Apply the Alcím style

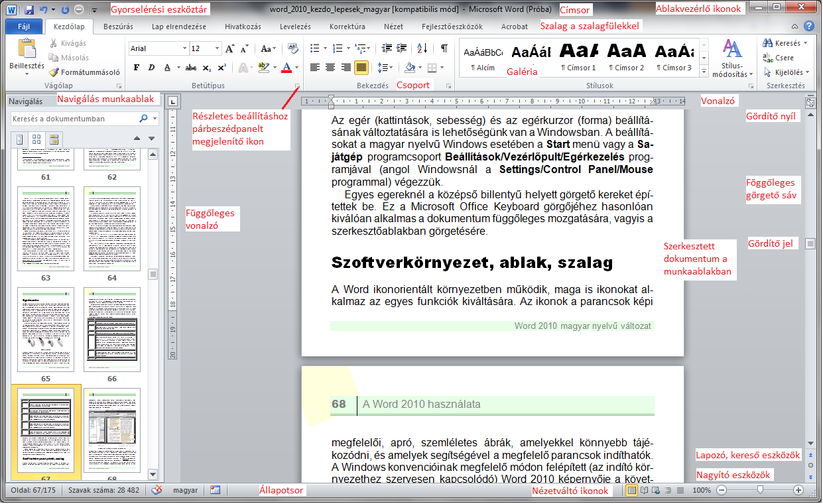[x=482, y=57]
